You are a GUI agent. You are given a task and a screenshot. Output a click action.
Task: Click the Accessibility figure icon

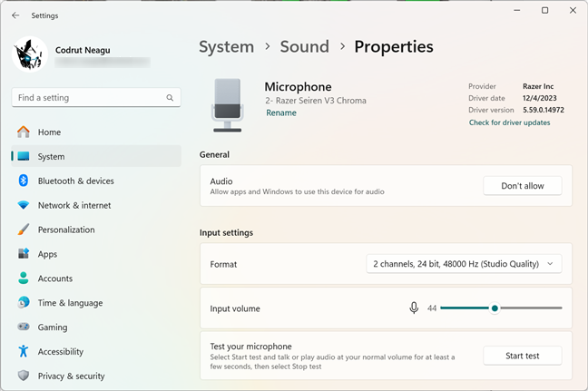pyautogui.click(x=24, y=351)
